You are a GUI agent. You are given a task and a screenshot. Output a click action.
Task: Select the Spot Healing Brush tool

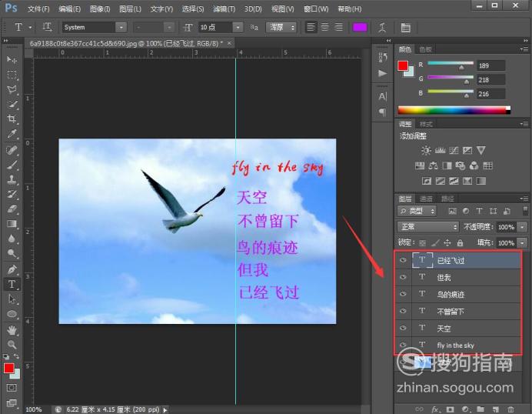coord(12,150)
